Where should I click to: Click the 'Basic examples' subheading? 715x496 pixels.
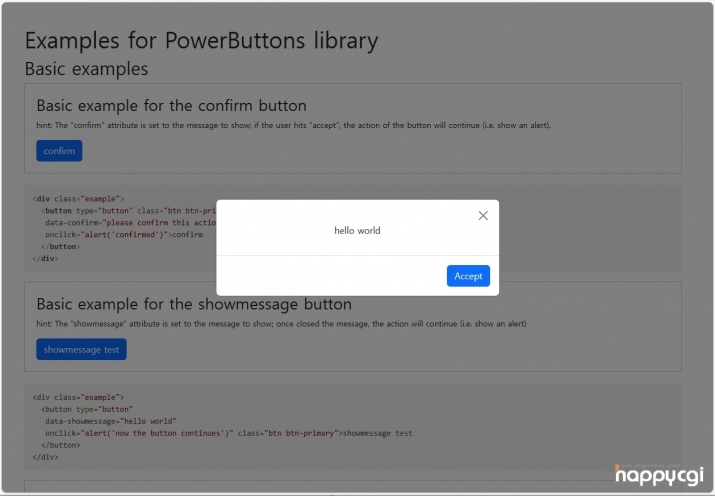86,69
